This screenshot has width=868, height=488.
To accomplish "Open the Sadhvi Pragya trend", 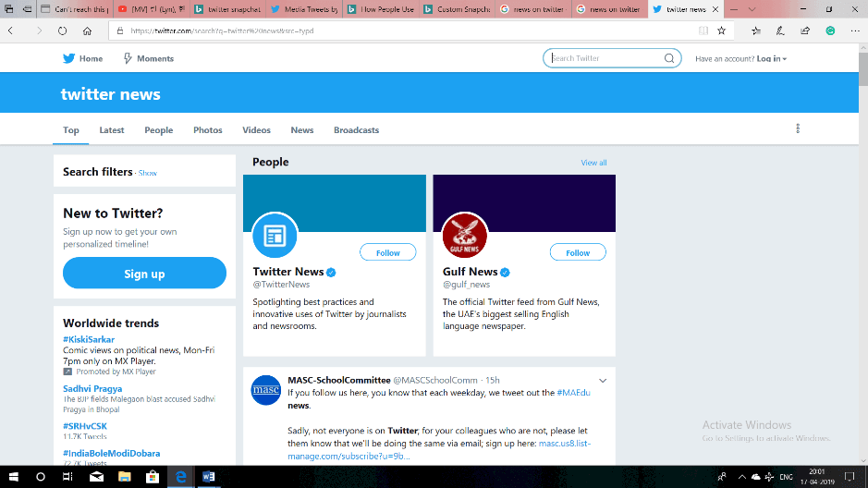I will (x=92, y=388).
